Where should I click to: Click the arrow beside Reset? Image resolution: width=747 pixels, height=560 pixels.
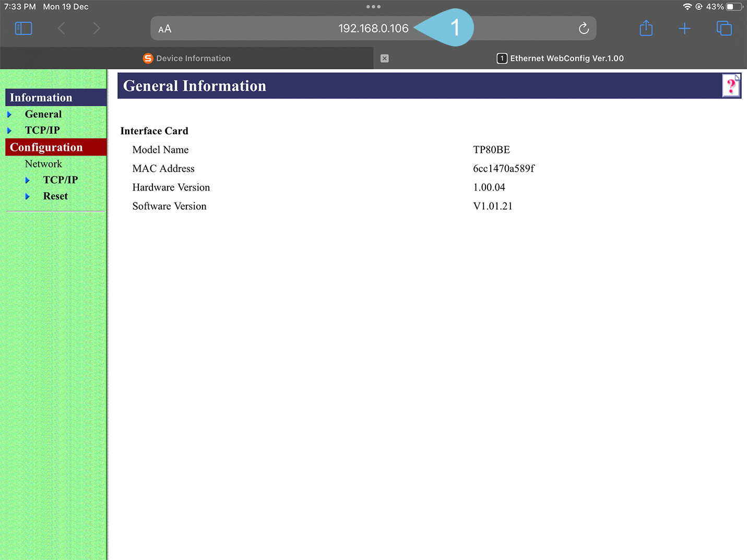pos(28,197)
